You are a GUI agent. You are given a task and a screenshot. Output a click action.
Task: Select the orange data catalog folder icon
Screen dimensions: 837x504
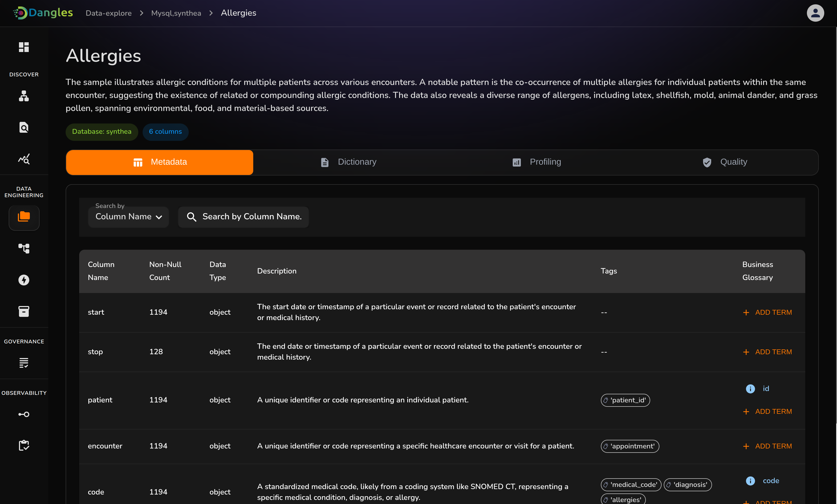(24, 217)
